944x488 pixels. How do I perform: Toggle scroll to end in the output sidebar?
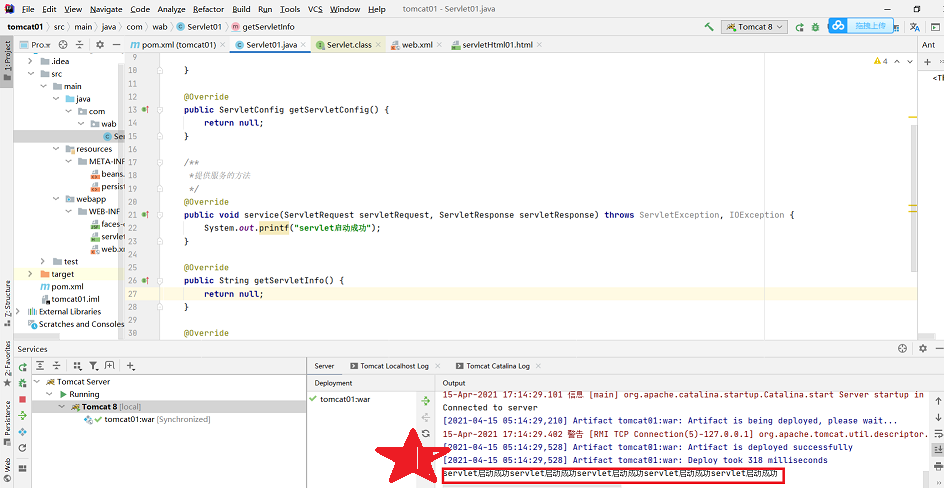pos(937,449)
